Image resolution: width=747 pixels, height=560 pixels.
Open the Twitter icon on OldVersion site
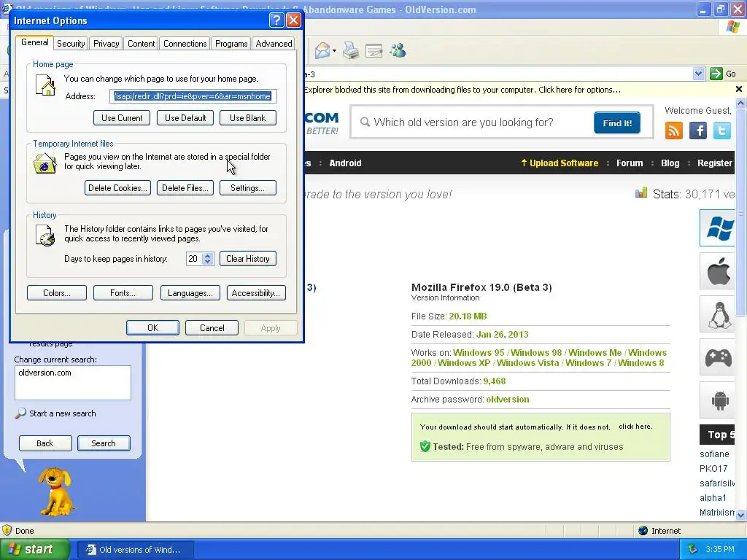click(721, 130)
